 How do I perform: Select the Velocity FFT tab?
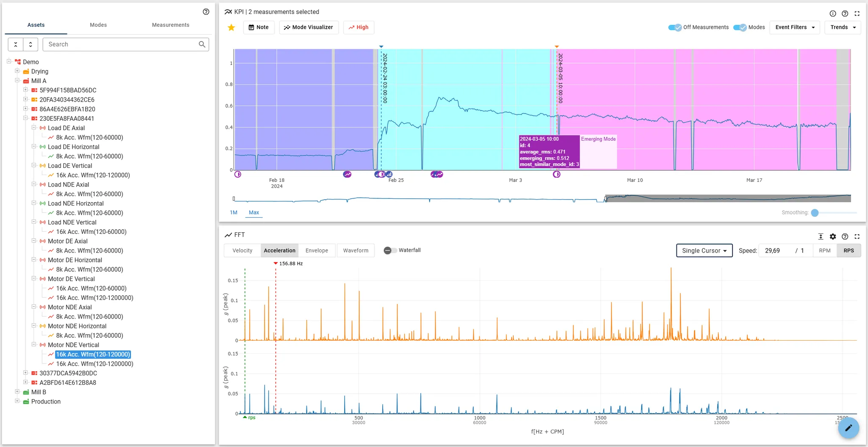coord(242,250)
